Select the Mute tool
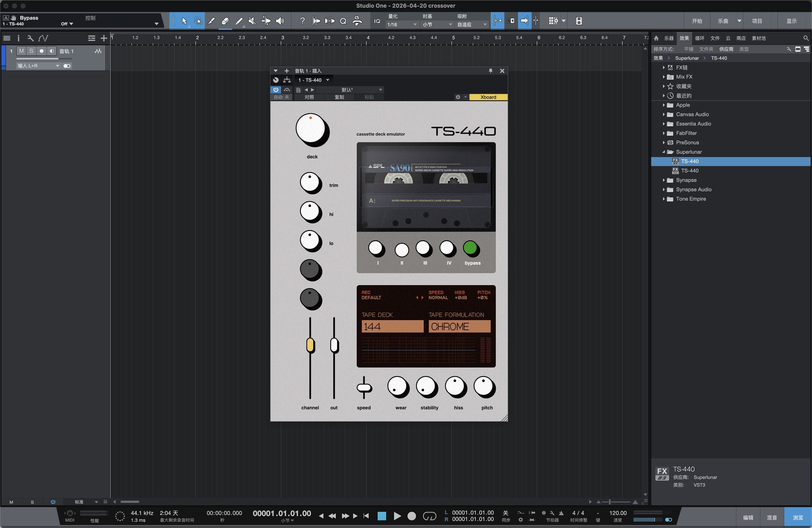 point(252,21)
